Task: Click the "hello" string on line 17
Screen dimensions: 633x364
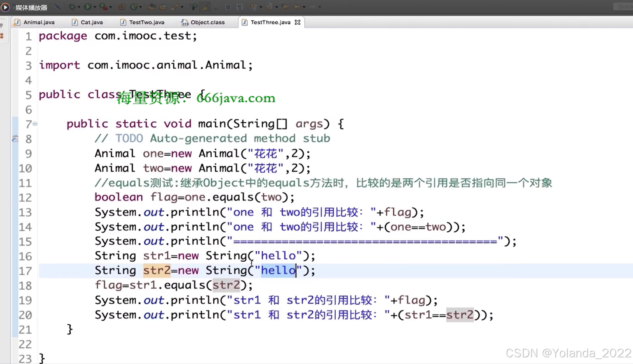Action: [x=279, y=270]
